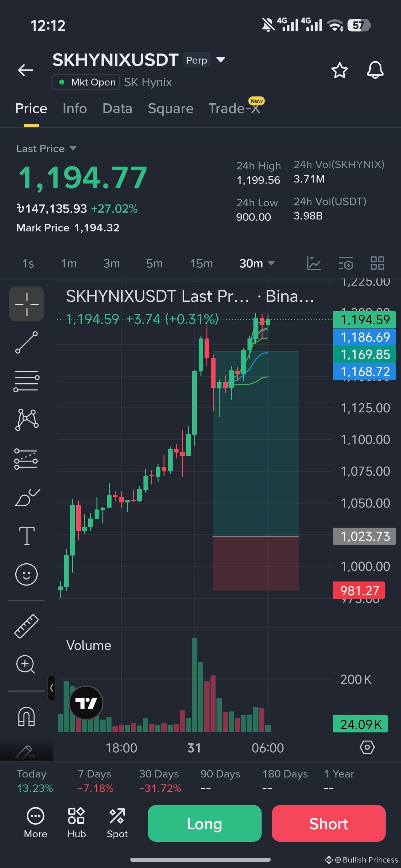
Task: Tap the 1,186.69 blue indicator label
Action: tap(364, 337)
